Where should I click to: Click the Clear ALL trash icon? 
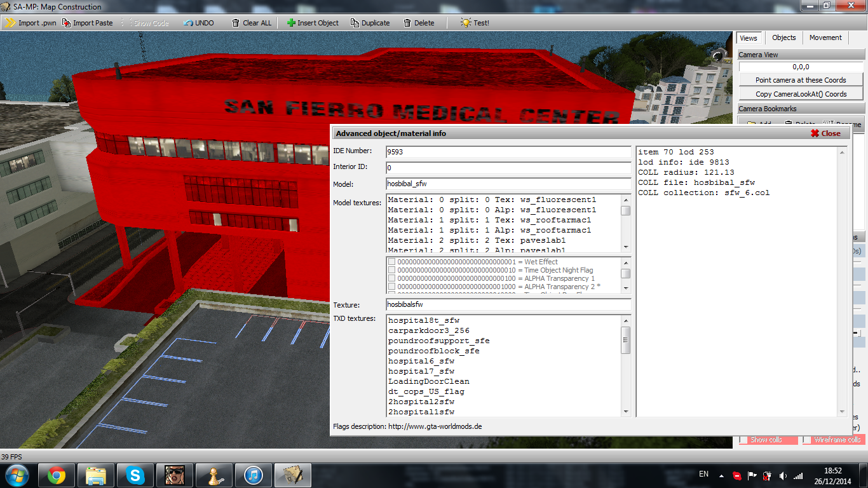[x=236, y=23]
